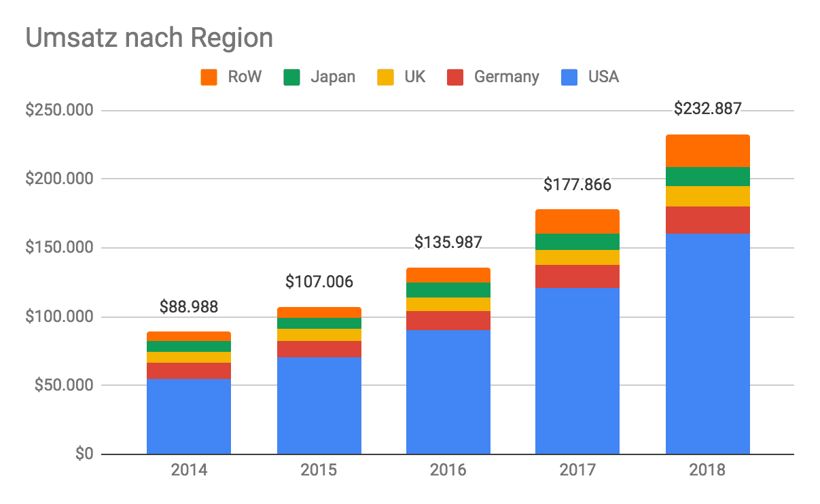Select the red Germany segment of 2016 bar
The height and width of the screenshot is (504, 820).
pos(448,321)
